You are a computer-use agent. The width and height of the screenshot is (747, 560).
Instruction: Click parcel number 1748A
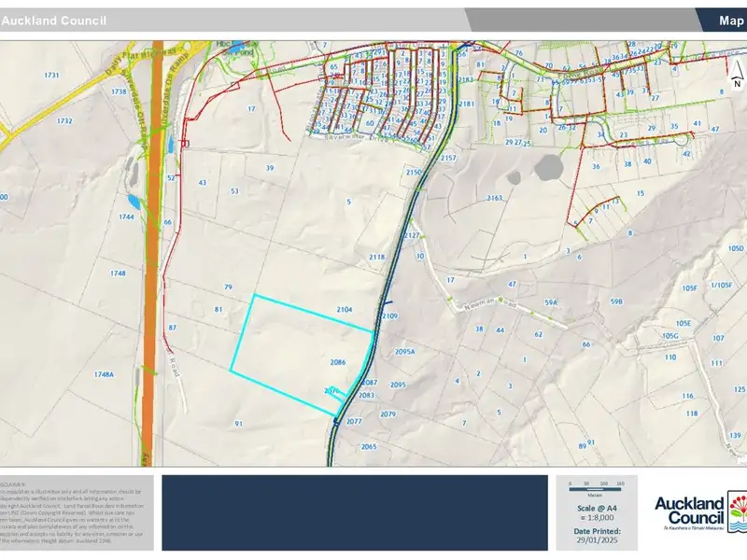[x=103, y=374]
